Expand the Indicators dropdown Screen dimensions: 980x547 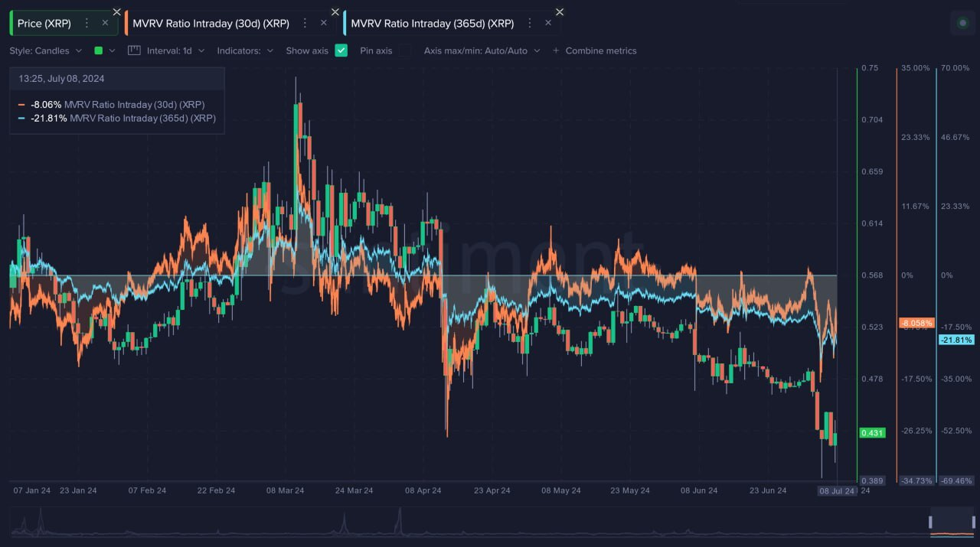(245, 50)
